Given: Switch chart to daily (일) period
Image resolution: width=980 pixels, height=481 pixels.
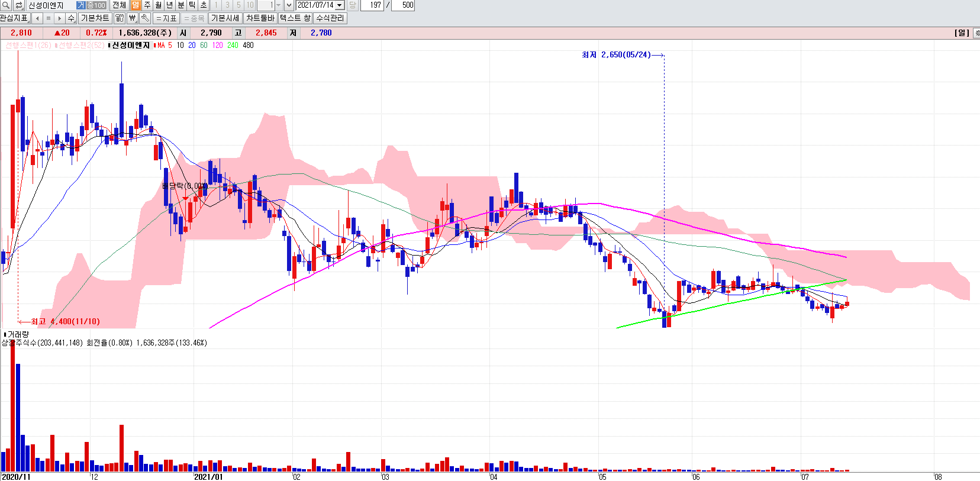Looking at the screenshot, I should [x=136, y=5].
